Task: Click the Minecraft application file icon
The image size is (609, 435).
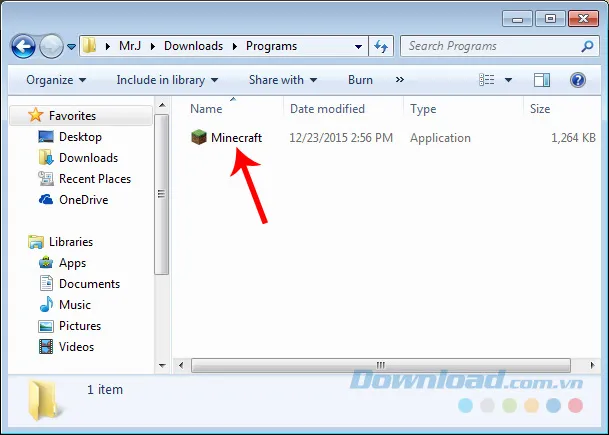Action: tap(198, 138)
